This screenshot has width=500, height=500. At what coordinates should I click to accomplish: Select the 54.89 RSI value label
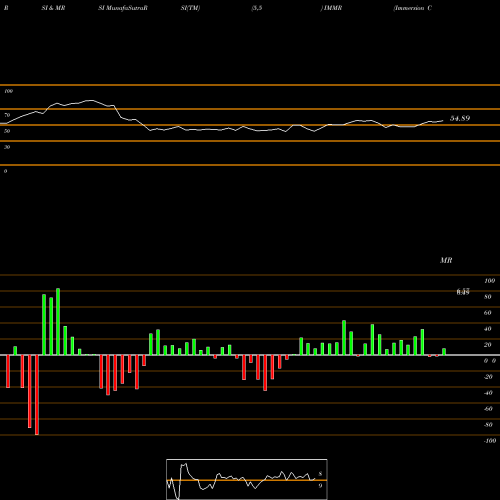click(x=460, y=118)
